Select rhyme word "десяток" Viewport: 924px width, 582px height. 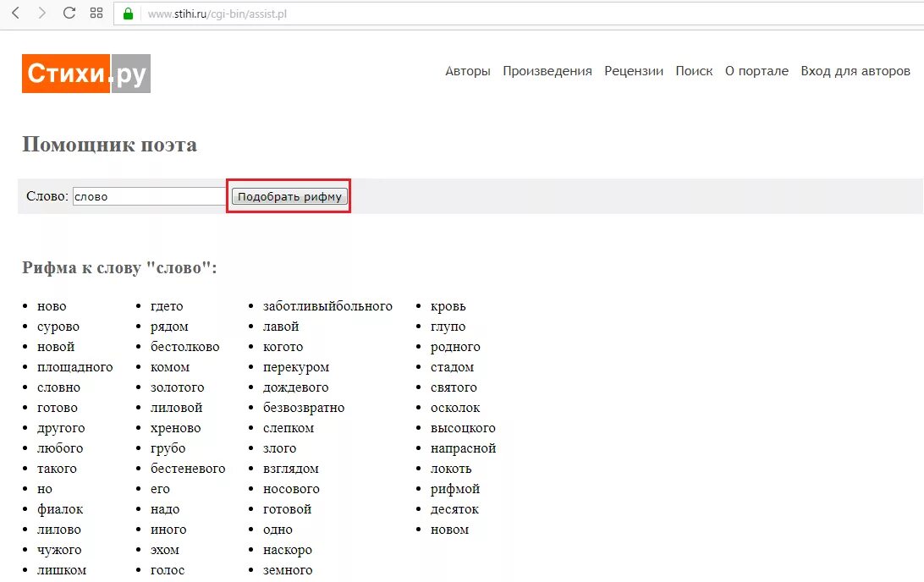coord(454,509)
